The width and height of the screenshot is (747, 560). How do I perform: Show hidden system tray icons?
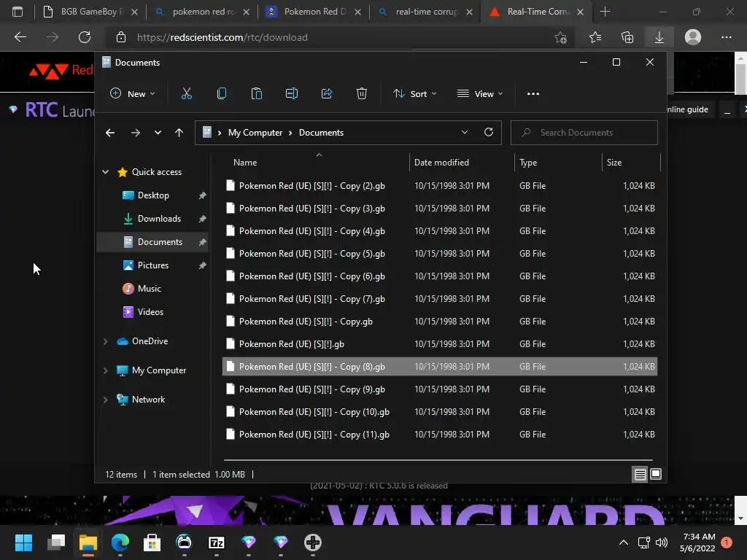pyautogui.click(x=623, y=542)
